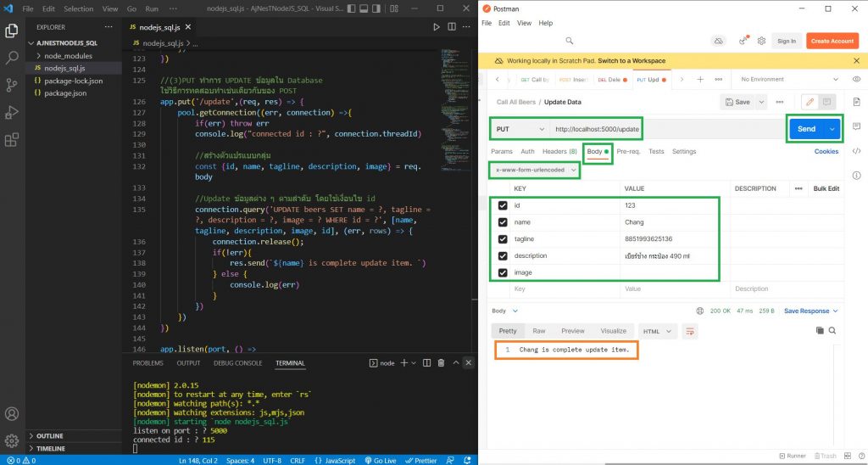Open the DEL Dele request tab
Screen dimensions: 868x465
612,79
